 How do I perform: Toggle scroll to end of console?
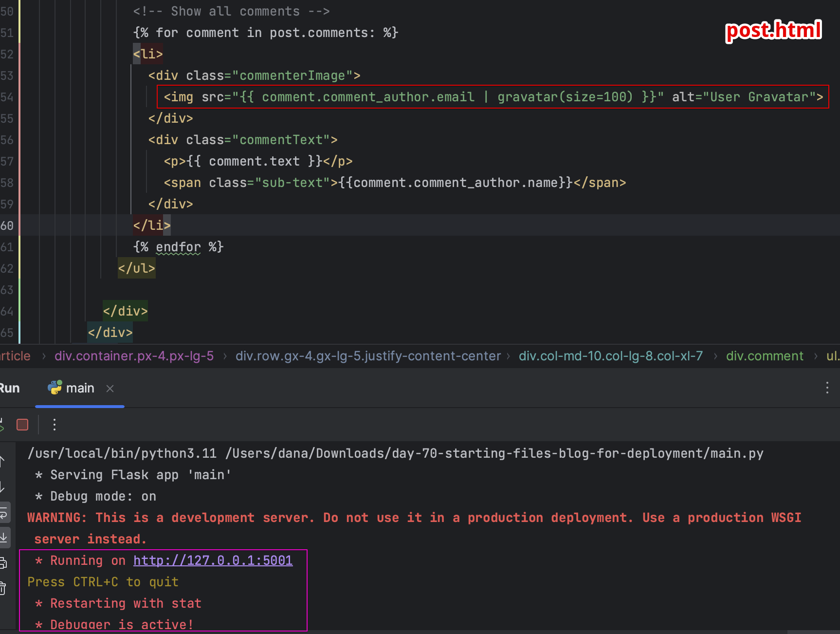(3, 537)
